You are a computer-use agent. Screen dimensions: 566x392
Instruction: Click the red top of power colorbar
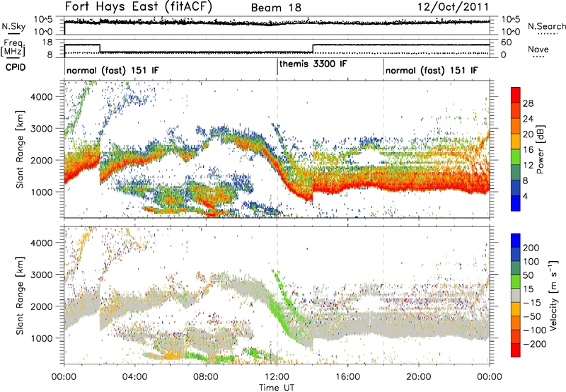[x=516, y=95]
